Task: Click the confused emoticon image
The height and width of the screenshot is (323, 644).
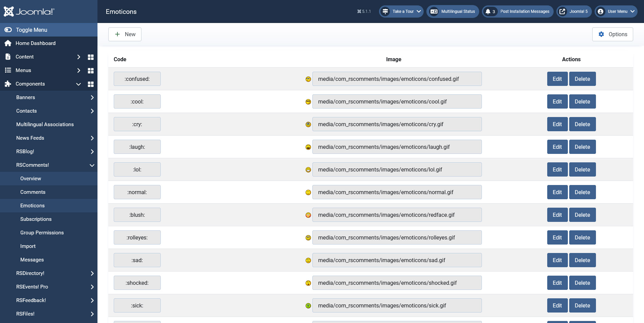Action: (308, 79)
